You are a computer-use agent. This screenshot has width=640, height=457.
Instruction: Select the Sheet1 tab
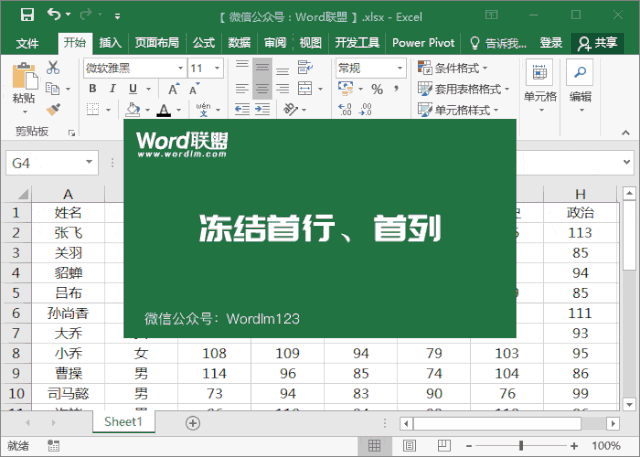pos(124,422)
